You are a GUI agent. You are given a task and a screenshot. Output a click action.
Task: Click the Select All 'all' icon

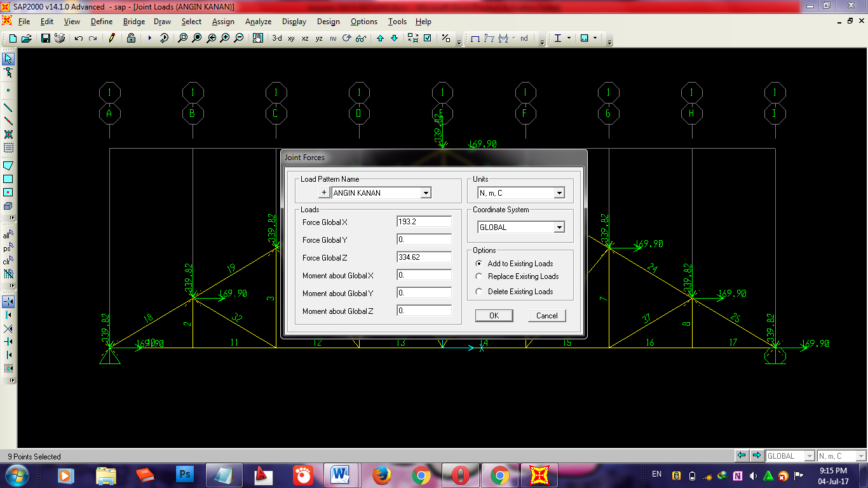point(8,235)
